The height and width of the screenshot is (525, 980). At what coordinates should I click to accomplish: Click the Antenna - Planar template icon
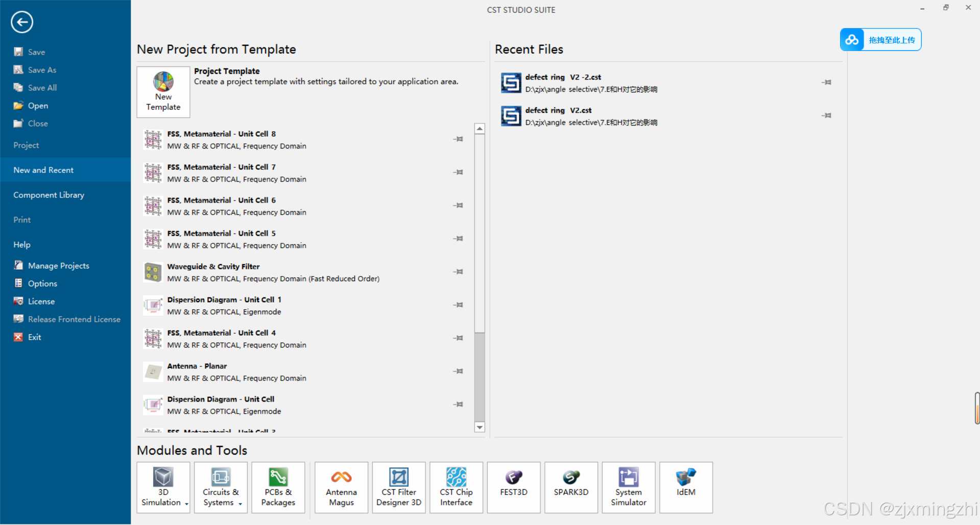point(153,372)
